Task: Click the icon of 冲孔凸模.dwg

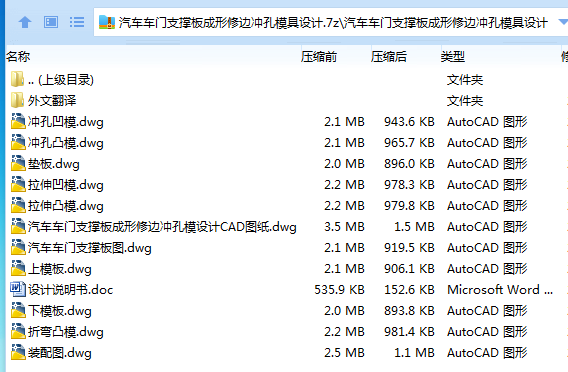Action: click(x=18, y=142)
